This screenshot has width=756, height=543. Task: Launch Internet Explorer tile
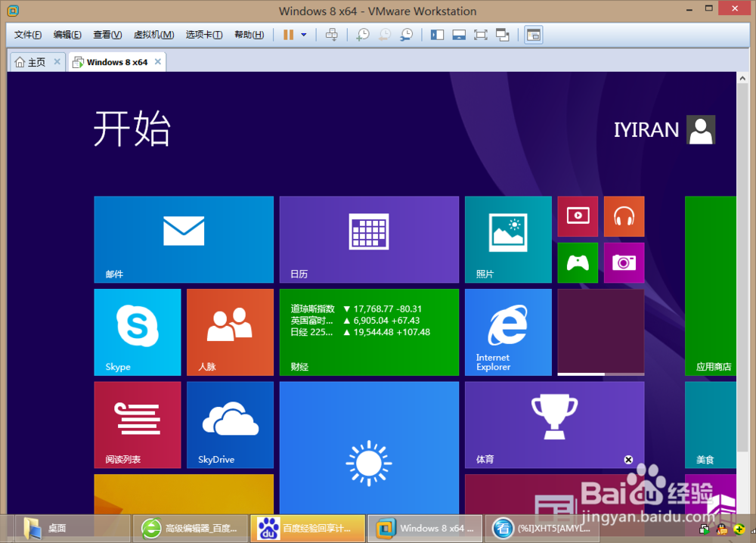[508, 332]
